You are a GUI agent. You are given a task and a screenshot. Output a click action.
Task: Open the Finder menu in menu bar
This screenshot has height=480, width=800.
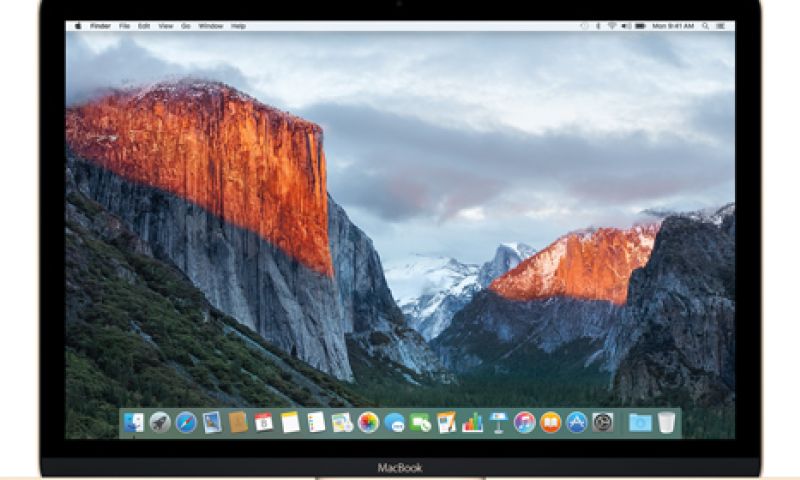tap(101, 26)
